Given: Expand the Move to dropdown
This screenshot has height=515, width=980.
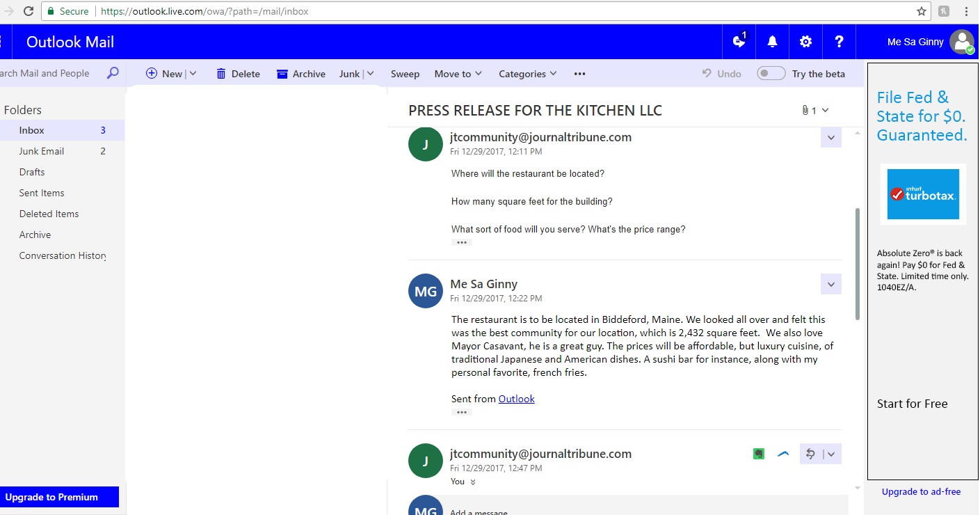Looking at the screenshot, I should click(459, 74).
